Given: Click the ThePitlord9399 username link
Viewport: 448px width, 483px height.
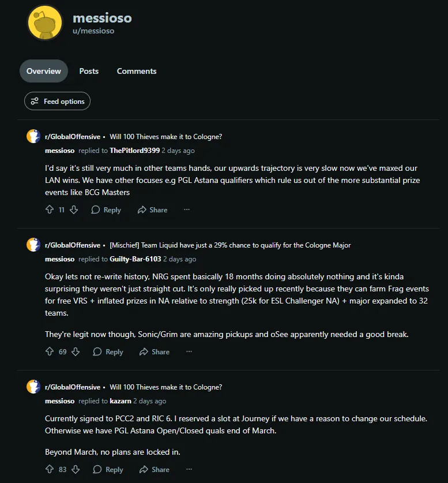Looking at the screenshot, I should pos(134,150).
